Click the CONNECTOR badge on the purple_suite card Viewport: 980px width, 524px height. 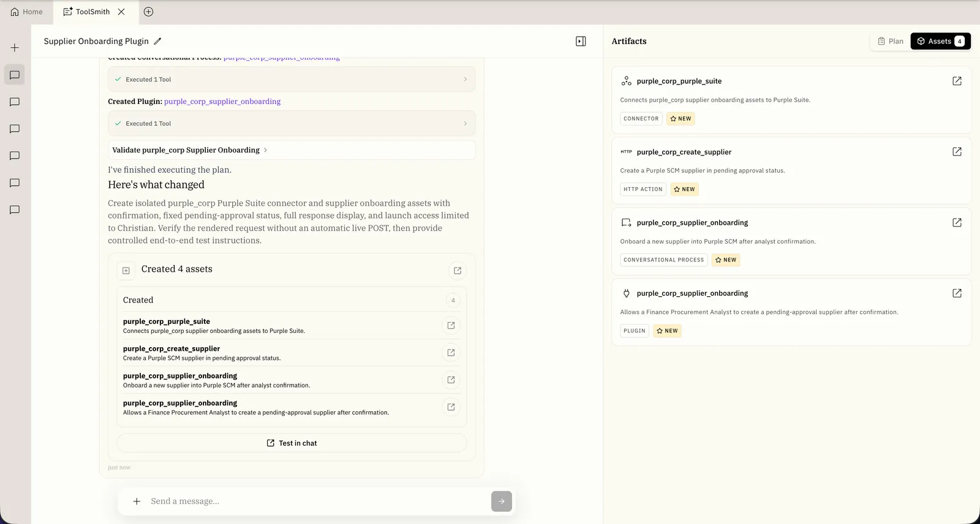click(641, 119)
